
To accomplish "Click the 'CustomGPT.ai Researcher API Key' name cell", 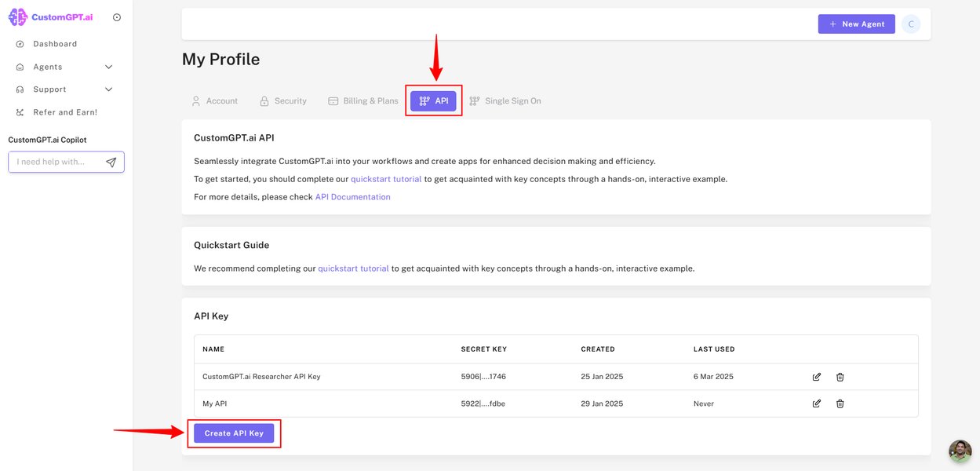I will pos(261,377).
